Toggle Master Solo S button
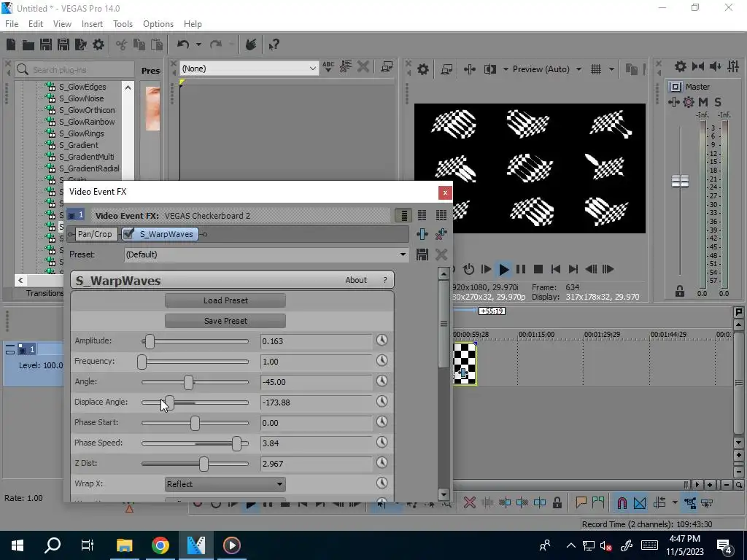This screenshot has width=747, height=560. pyautogui.click(x=718, y=102)
